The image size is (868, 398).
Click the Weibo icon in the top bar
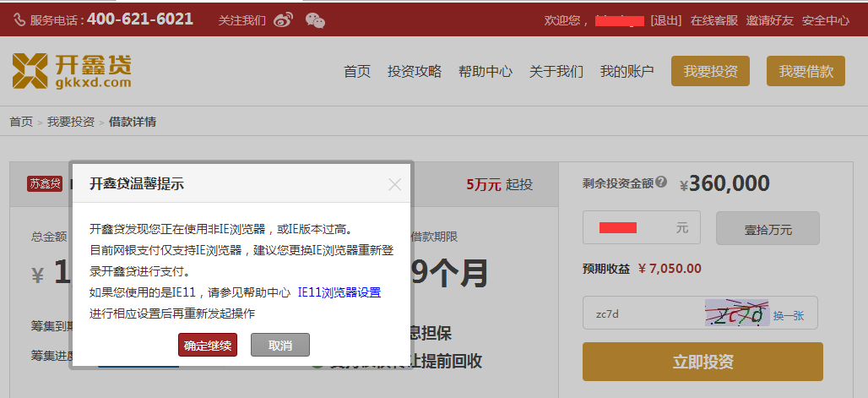coord(283,19)
